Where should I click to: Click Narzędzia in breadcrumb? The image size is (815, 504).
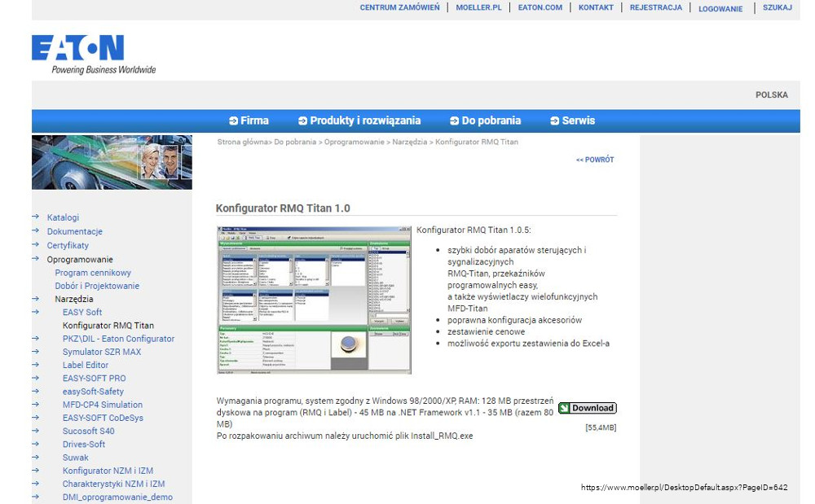click(x=410, y=142)
